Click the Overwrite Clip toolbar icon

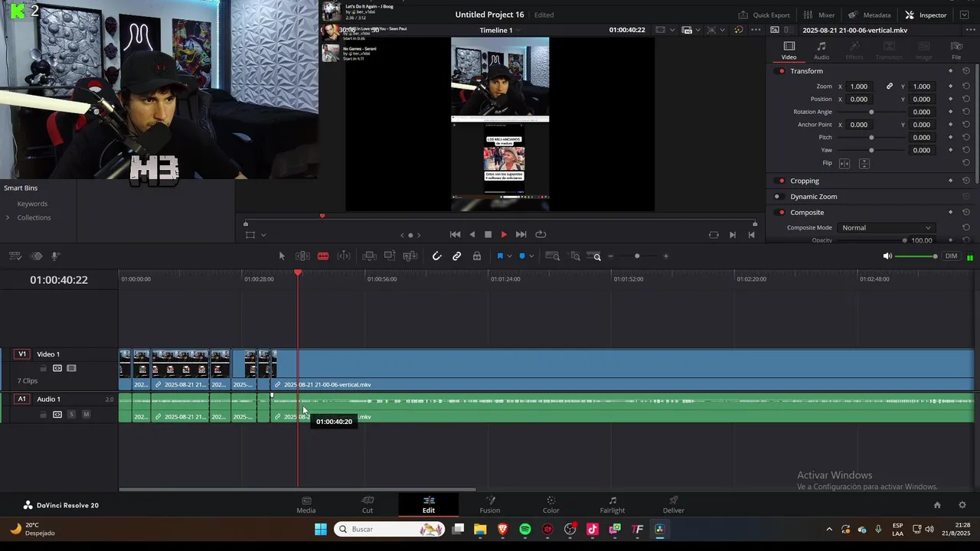pos(390,256)
